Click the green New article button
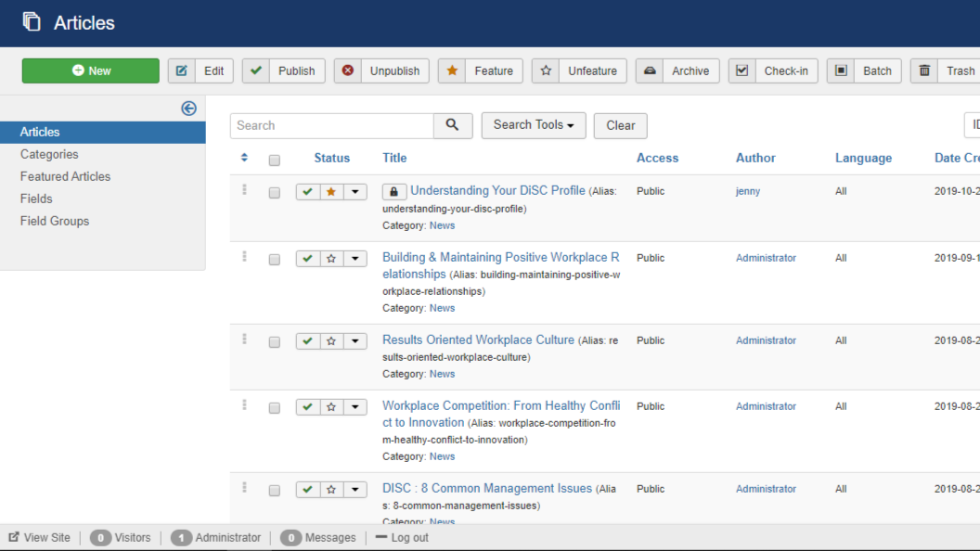The height and width of the screenshot is (551, 980). (x=91, y=70)
